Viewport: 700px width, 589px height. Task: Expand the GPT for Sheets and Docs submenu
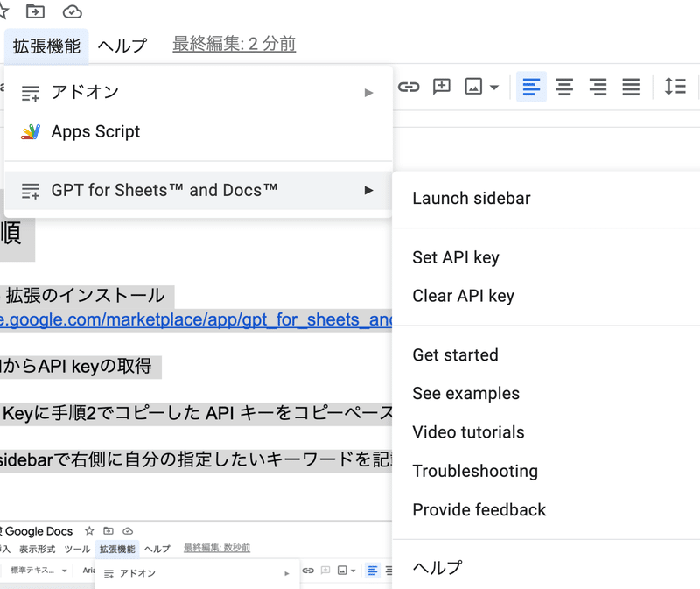tap(368, 191)
